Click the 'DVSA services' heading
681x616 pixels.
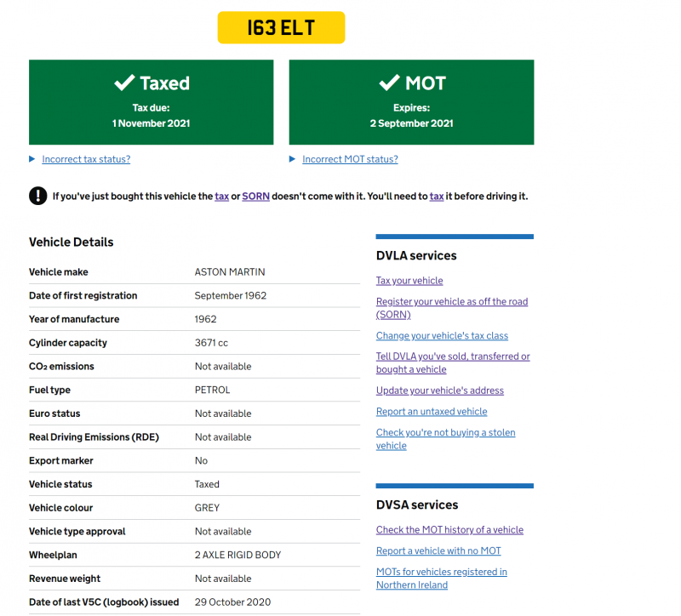(x=417, y=505)
